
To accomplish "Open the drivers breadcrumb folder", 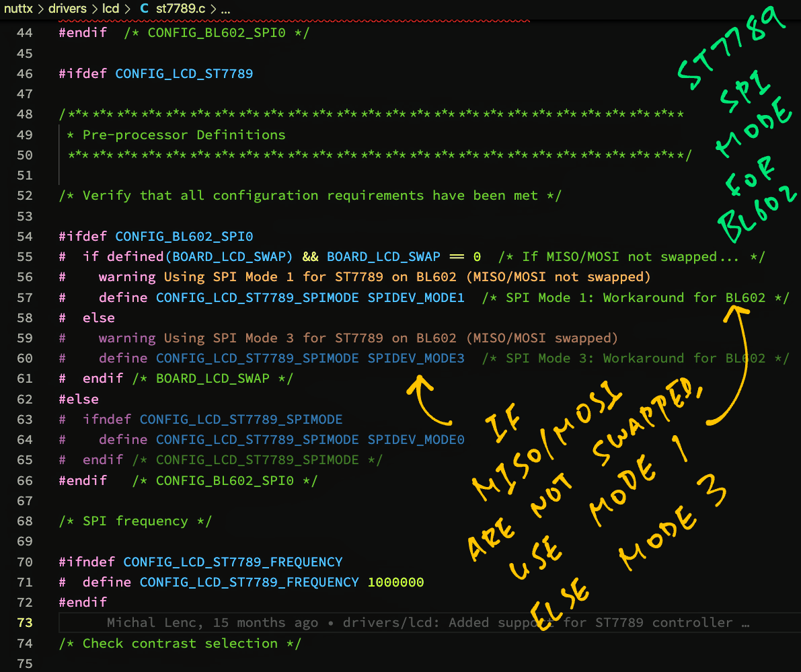I will click(67, 9).
